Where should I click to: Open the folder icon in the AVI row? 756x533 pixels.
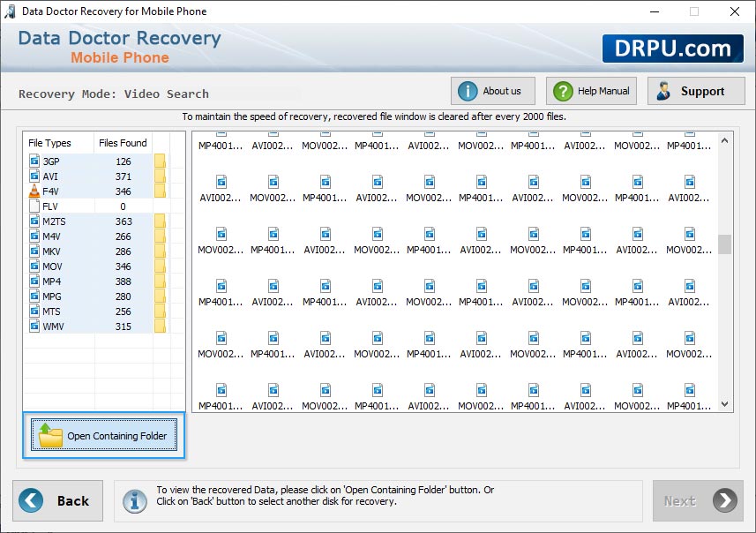pyautogui.click(x=160, y=176)
